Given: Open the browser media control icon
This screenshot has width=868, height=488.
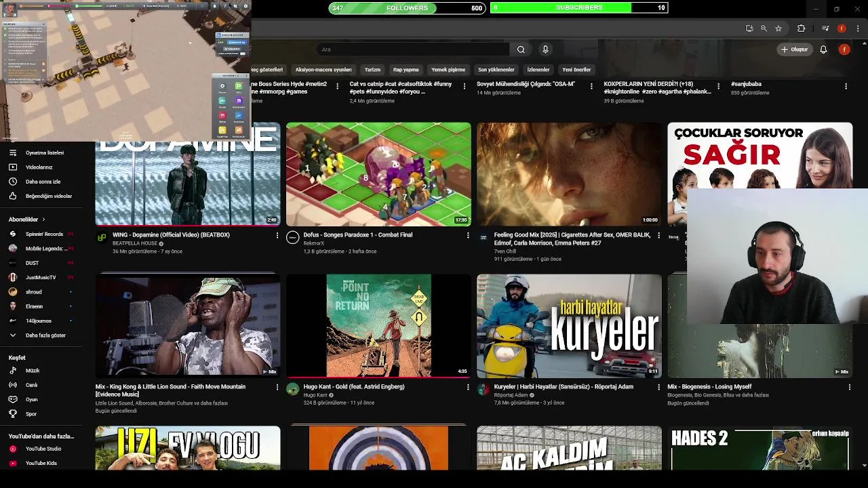Looking at the screenshot, I should pos(825,28).
